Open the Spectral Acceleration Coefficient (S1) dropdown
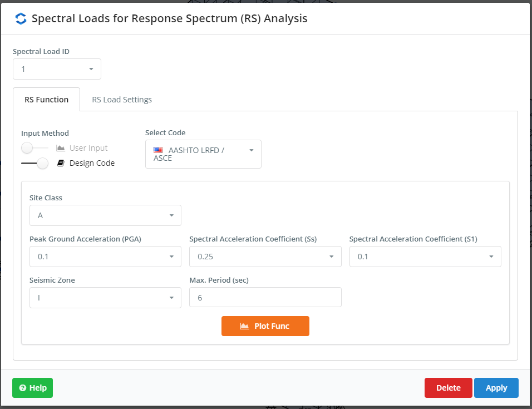 (x=425, y=257)
